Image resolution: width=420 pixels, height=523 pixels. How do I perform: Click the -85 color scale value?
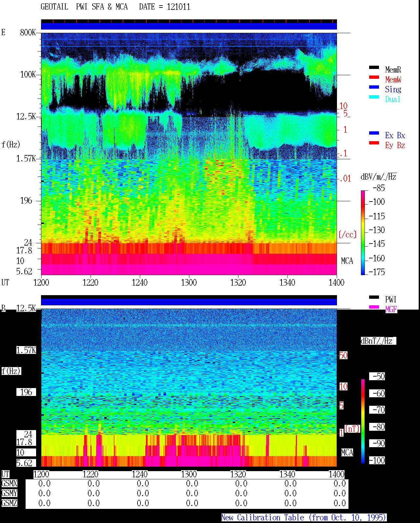point(379,188)
